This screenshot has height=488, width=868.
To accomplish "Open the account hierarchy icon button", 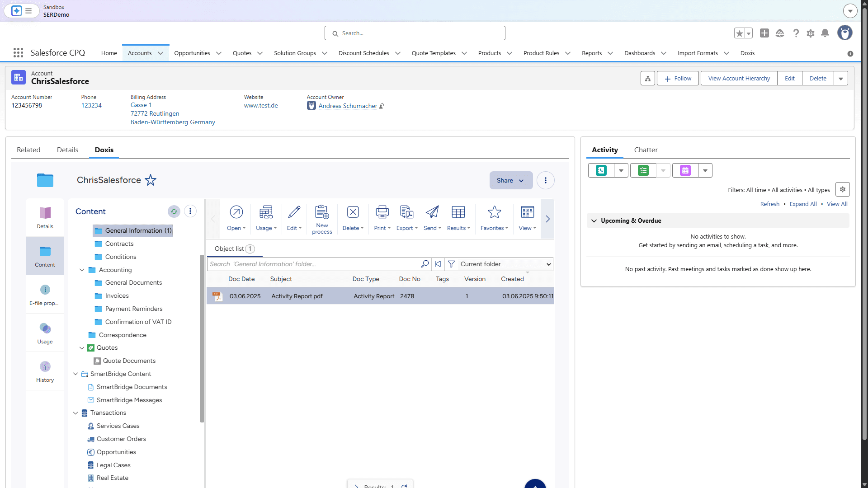I will click(647, 78).
